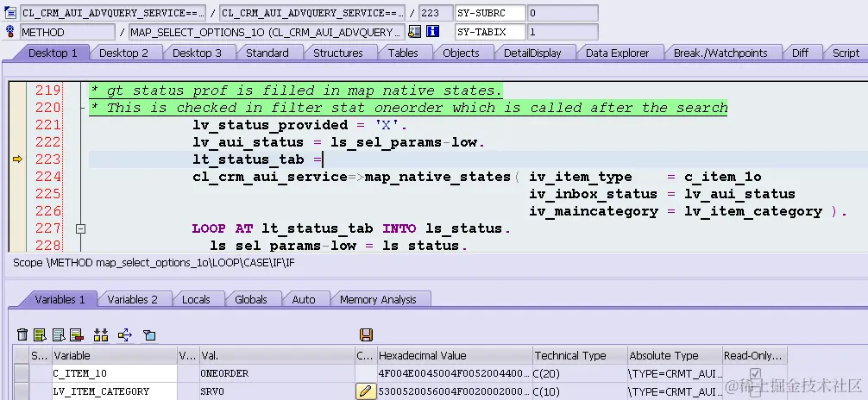Open the Data Explorer tab
Viewport: 868px width, 400px height.
[x=617, y=53]
